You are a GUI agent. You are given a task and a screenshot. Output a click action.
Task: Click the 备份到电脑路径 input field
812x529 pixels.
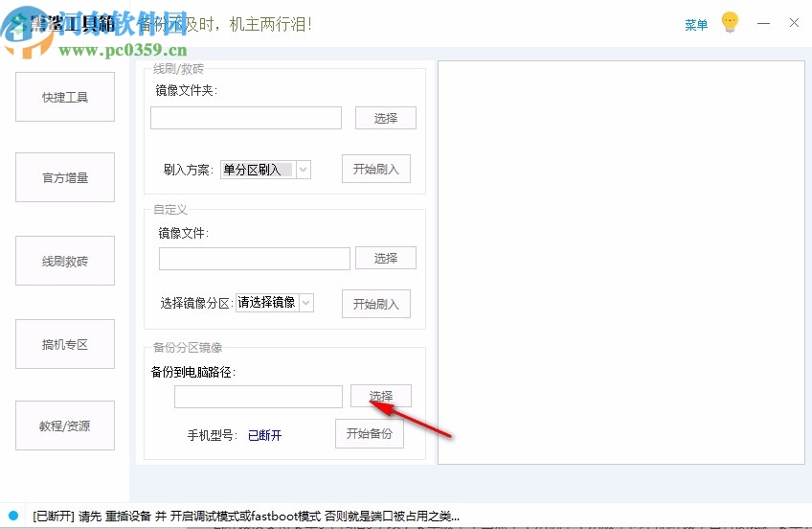pos(259,397)
